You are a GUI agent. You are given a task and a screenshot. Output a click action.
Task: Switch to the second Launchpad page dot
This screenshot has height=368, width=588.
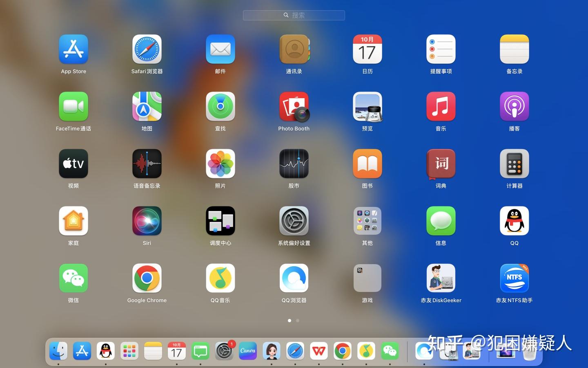(298, 321)
